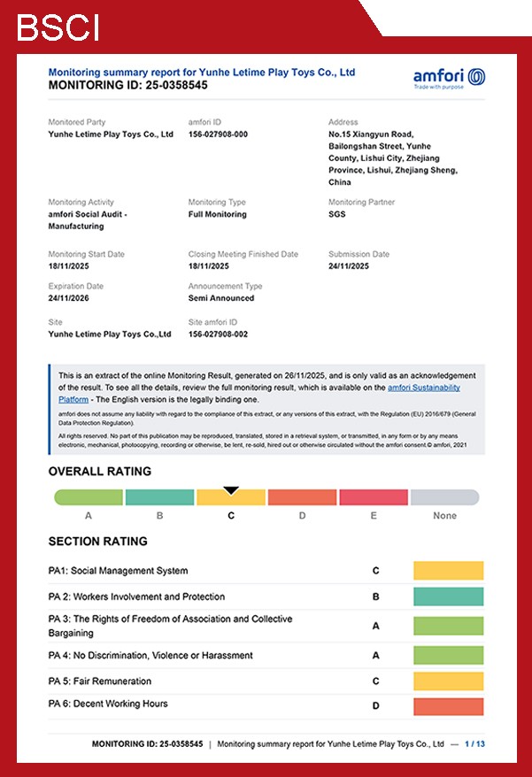Click PA 6 Decent Working Hours orange swatch
The width and height of the screenshot is (532, 777).
pyautogui.click(x=448, y=706)
